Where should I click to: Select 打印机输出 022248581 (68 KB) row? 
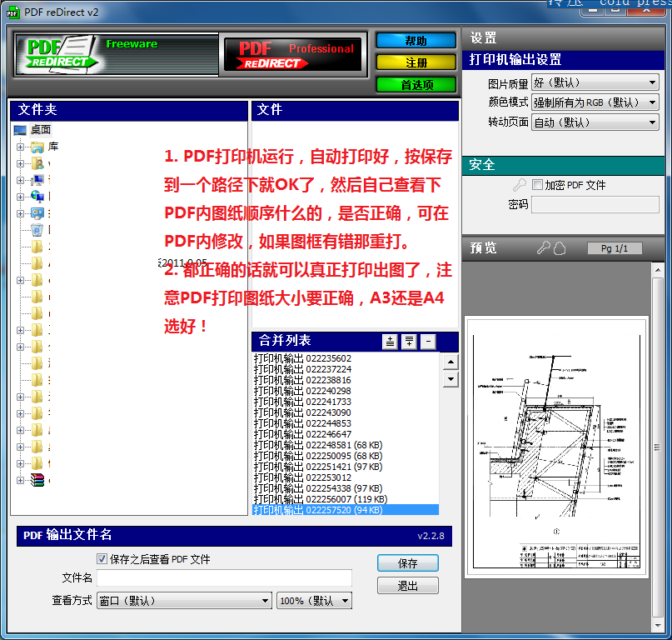point(346,445)
